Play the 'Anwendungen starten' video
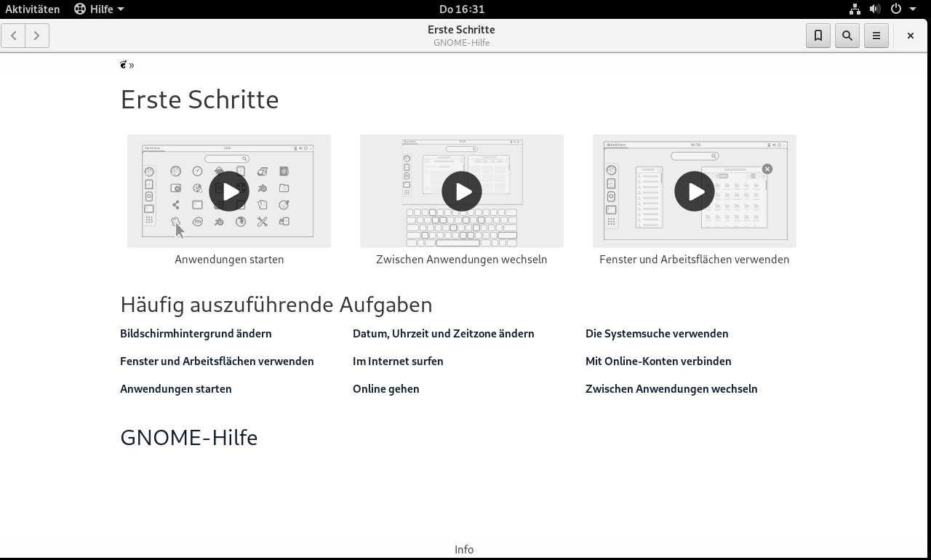This screenshot has height=560, width=931. click(x=229, y=191)
